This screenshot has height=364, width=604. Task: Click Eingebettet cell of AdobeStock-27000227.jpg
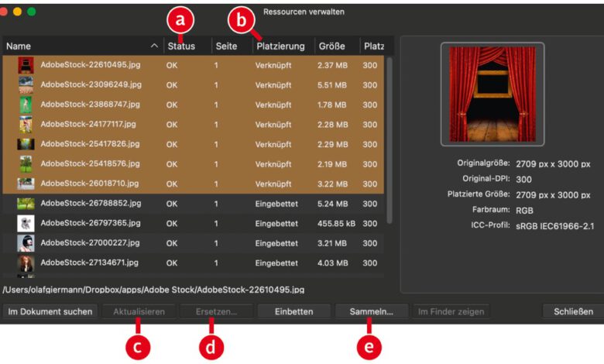point(276,243)
